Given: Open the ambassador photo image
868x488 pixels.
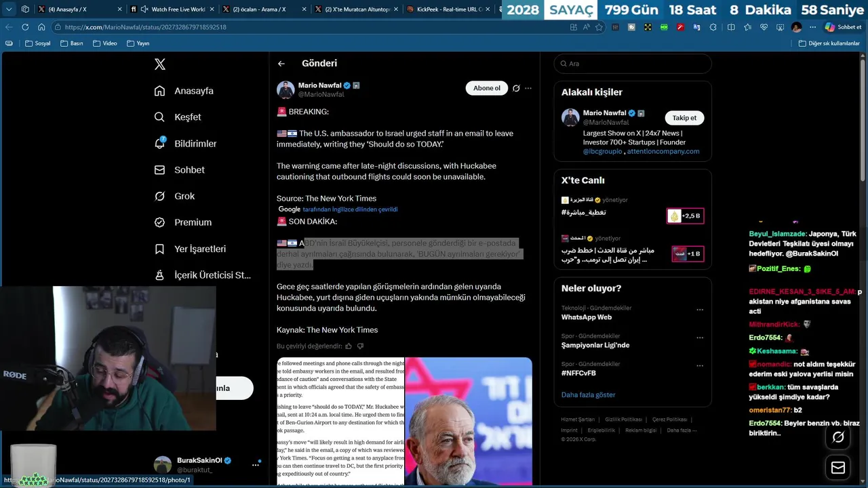Looking at the screenshot, I should [x=469, y=422].
